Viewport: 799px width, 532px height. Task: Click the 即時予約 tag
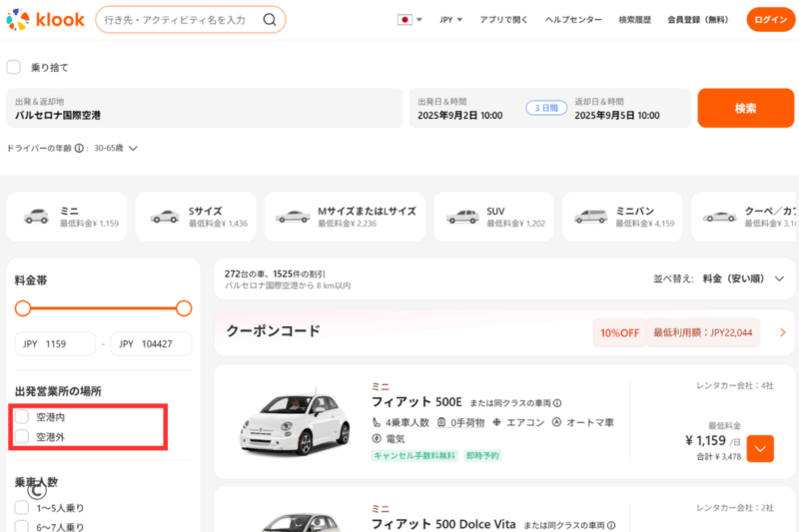pos(482,455)
